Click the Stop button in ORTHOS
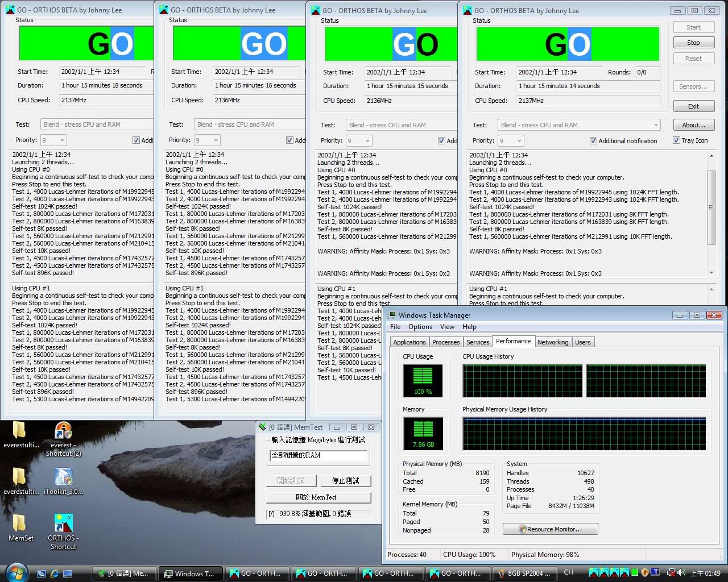Screen dimensions: 728x582 click(x=693, y=43)
